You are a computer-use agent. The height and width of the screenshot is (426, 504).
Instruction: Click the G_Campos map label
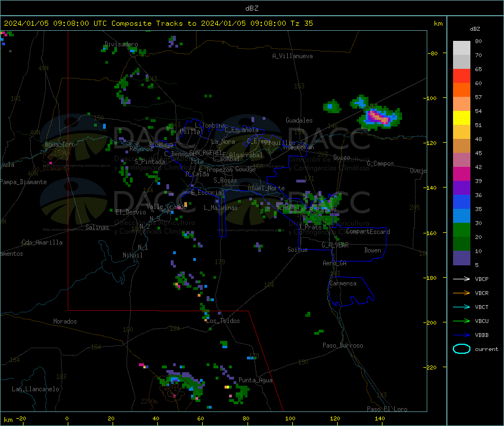[x=380, y=163]
